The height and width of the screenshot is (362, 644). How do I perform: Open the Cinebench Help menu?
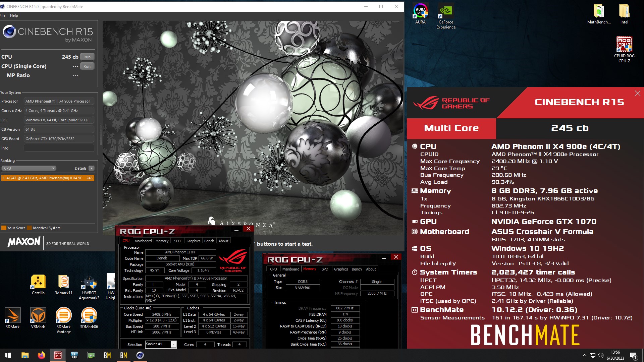pyautogui.click(x=14, y=15)
